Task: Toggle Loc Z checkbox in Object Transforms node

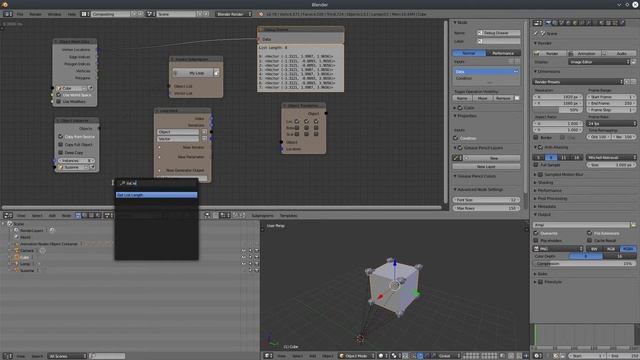Action: click(316, 121)
